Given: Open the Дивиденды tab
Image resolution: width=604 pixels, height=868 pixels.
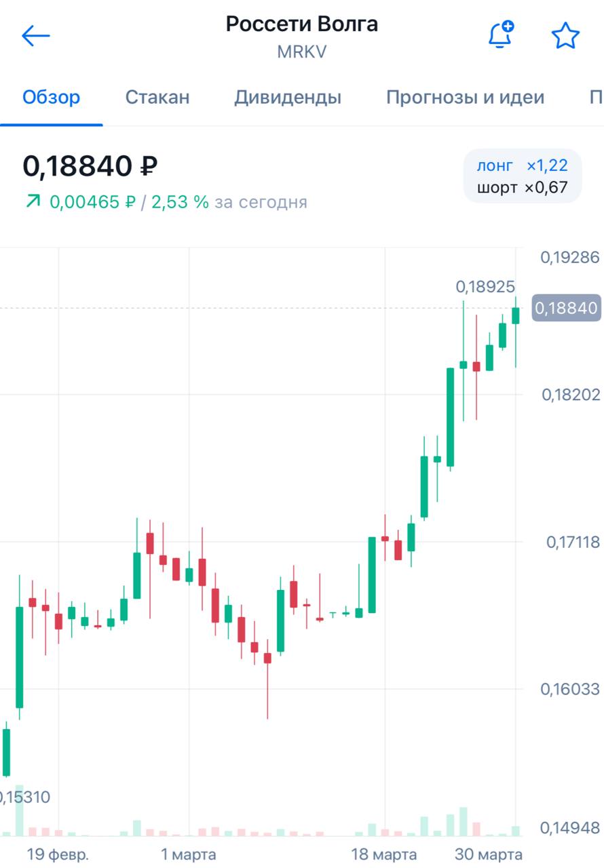Looking at the screenshot, I should pyautogui.click(x=288, y=97).
